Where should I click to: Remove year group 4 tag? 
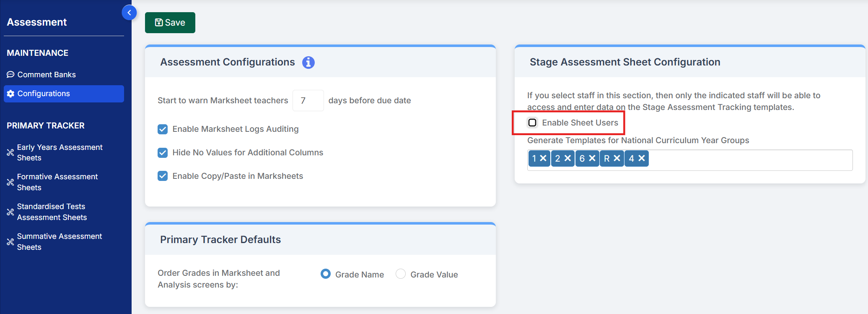(641, 158)
